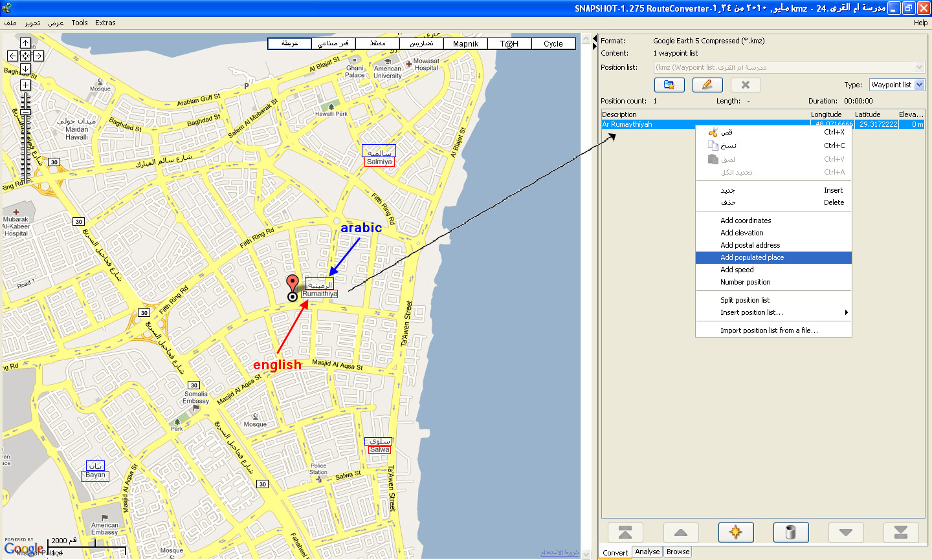Image resolution: width=932 pixels, height=560 pixels.
Task: Click the rename position list pencil button
Action: click(x=707, y=85)
